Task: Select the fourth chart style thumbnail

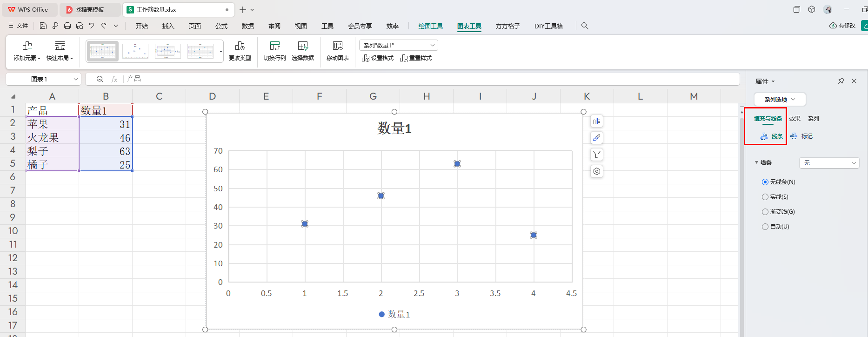Action: tap(200, 51)
